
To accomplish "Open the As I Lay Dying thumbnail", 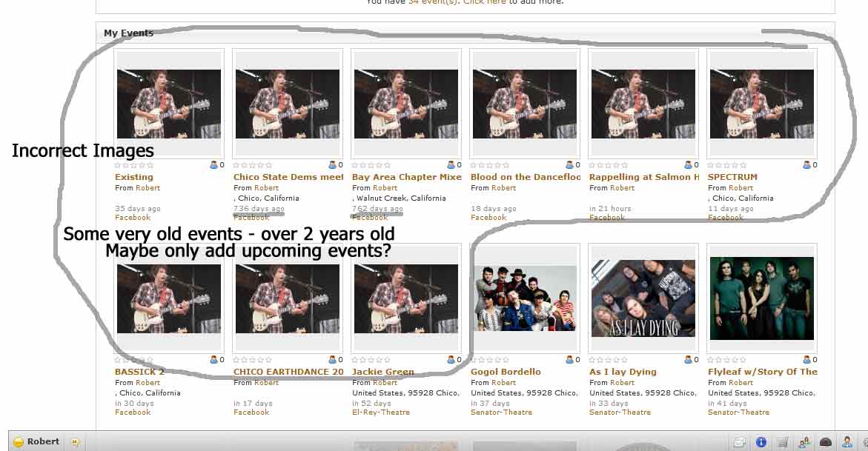I will (x=643, y=298).
